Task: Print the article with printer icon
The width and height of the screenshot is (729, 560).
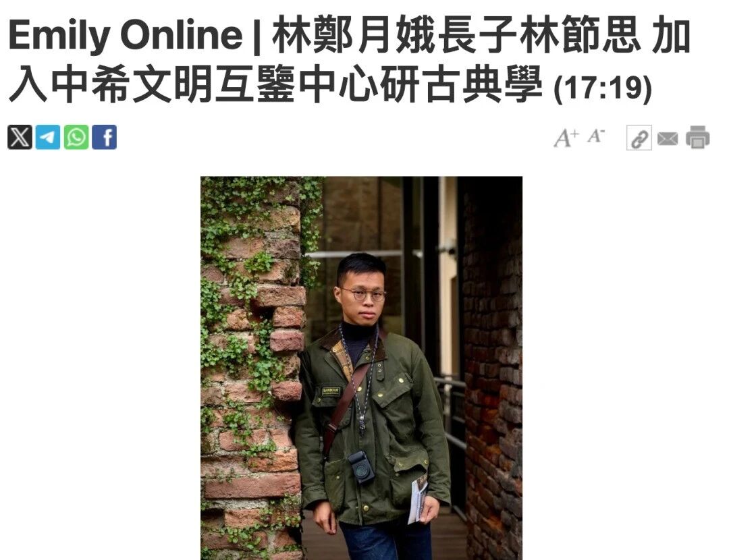Action: pos(697,137)
